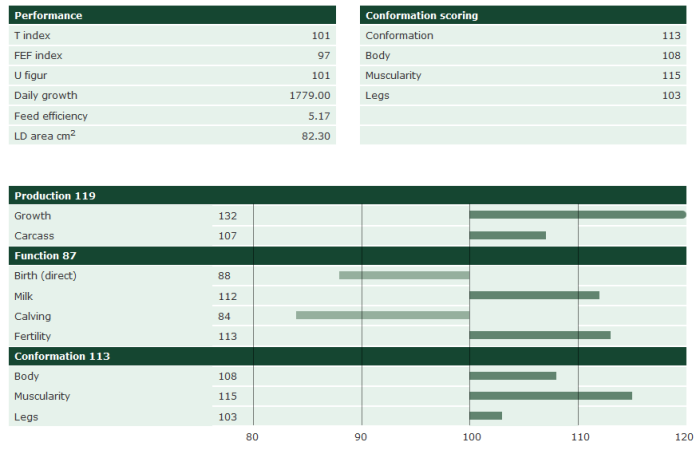Click the Growth bar in the chart
Viewport: 700px width, 450px height.
click(x=577, y=215)
